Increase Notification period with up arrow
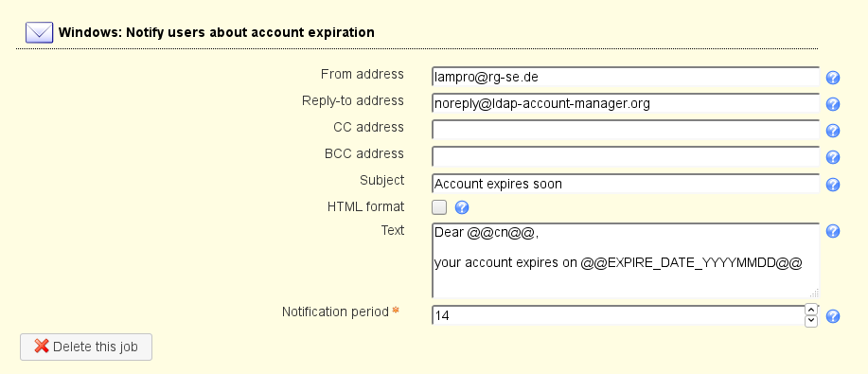The height and width of the screenshot is (374, 868). tap(811, 310)
